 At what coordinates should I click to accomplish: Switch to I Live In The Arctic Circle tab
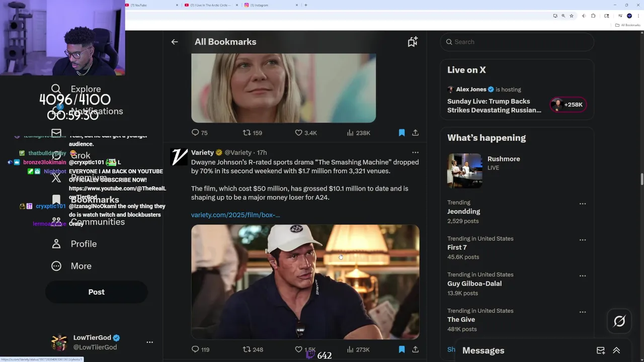click(211, 5)
